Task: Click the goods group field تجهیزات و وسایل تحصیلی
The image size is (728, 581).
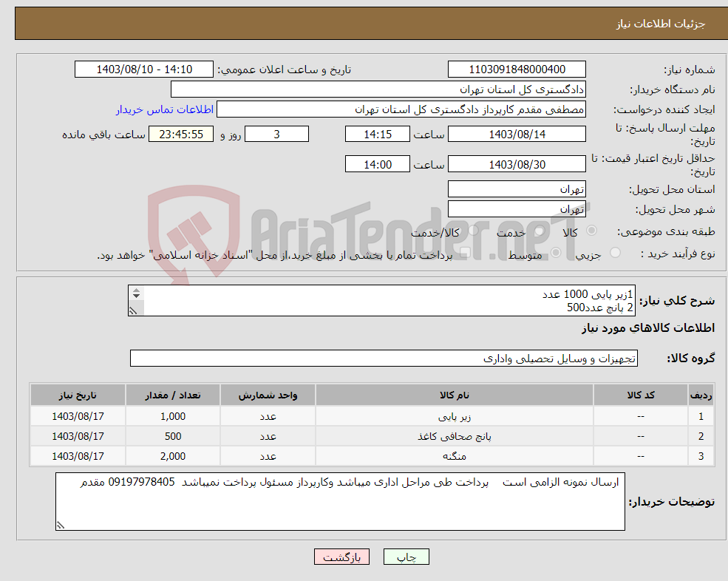Action: click(x=384, y=358)
